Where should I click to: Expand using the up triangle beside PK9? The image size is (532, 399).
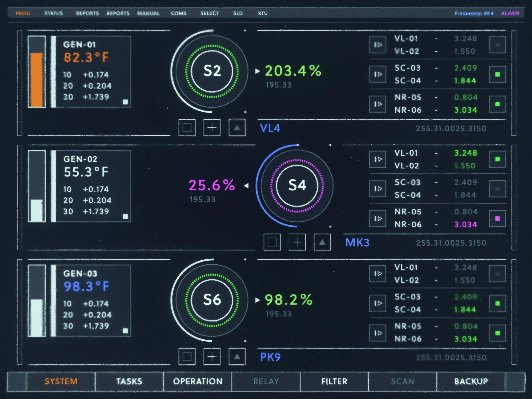coord(237,357)
